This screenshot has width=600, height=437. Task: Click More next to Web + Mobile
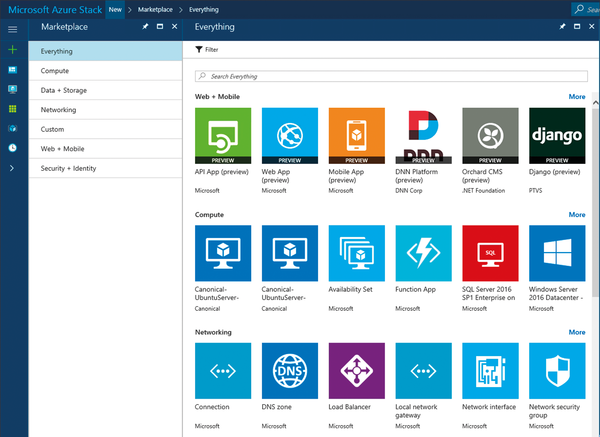click(577, 97)
